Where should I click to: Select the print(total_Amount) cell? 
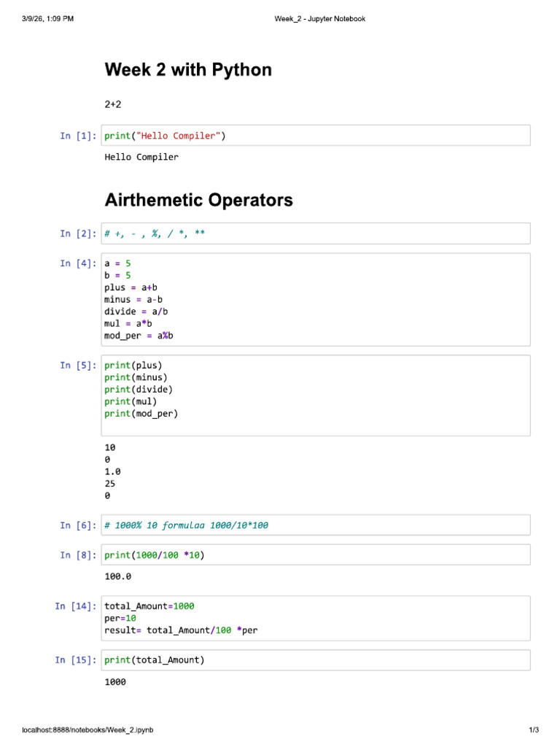316,660
